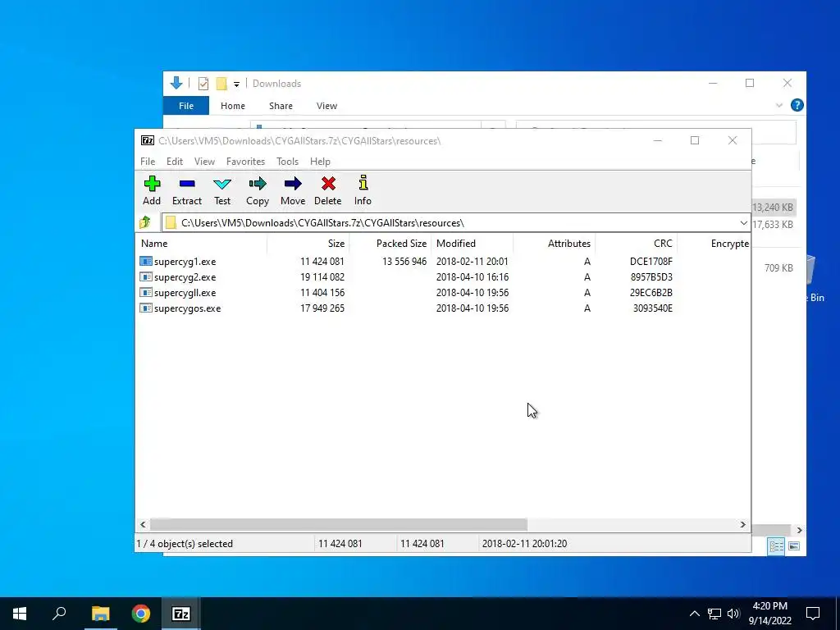Open the Tools menu
Image resolution: width=840 pixels, height=630 pixels.
pyautogui.click(x=287, y=162)
